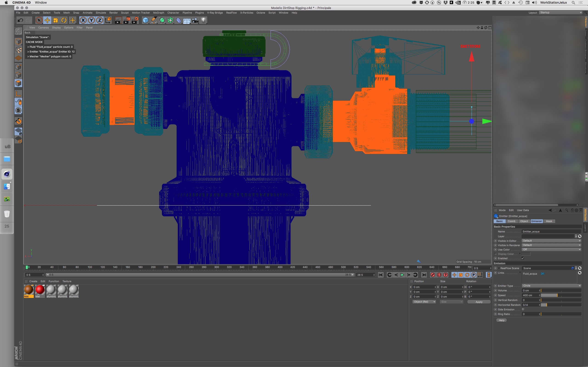The image size is (588, 367).
Task: Open the Visible in Editor dropdown
Action: (551, 241)
